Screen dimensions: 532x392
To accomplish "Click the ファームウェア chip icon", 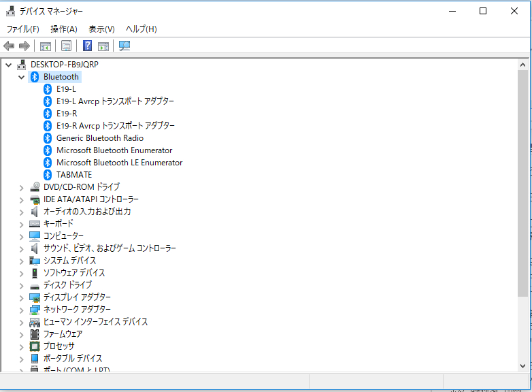I will pyautogui.click(x=35, y=334).
